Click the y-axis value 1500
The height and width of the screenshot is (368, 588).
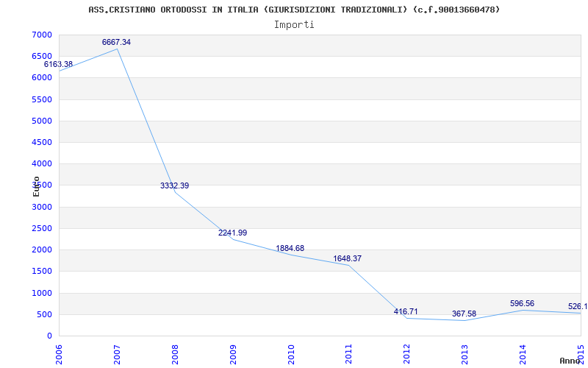(x=42, y=272)
